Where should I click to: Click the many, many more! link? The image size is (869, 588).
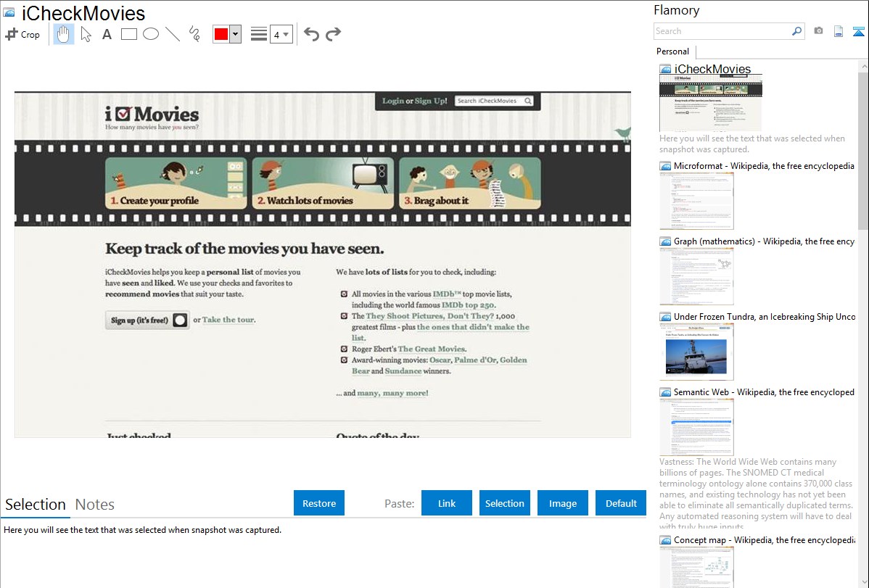tap(392, 393)
